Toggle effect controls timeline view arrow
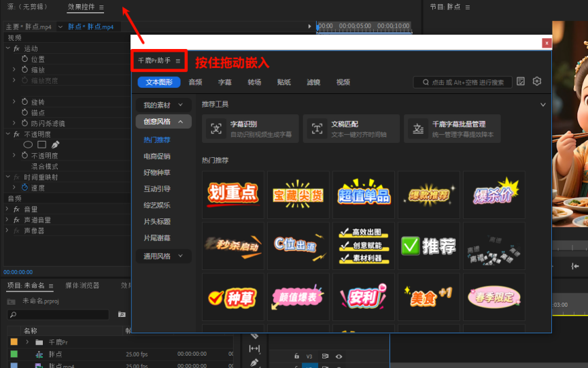The width and height of the screenshot is (588, 368). (309, 27)
